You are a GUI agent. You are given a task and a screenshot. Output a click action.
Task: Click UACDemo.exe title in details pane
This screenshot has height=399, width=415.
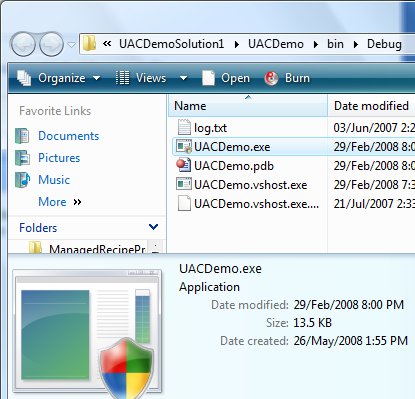pos(220,269)
